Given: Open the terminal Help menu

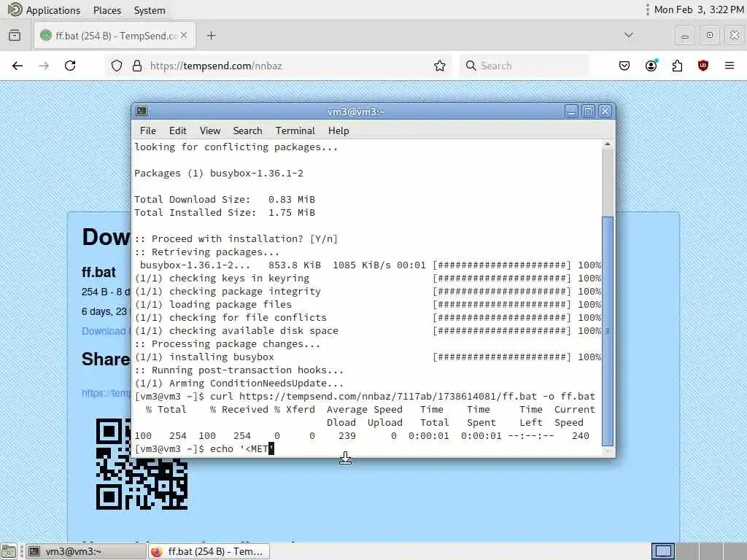Looking at the screenshot, I should click(x=338, y=131).
